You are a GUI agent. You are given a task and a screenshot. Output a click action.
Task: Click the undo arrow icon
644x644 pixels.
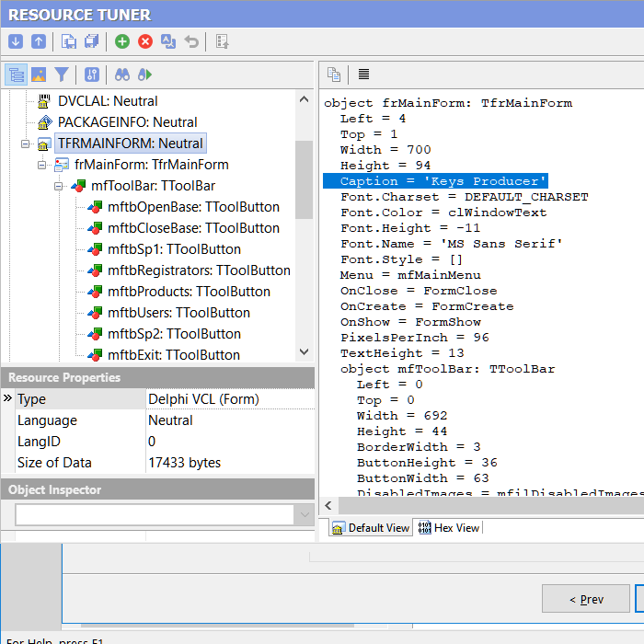click(191, 41)
